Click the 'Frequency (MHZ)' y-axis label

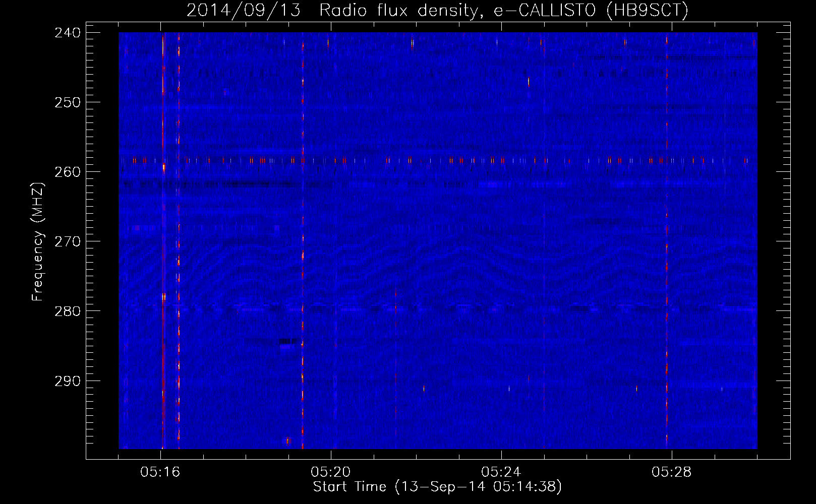pos(38,241)
